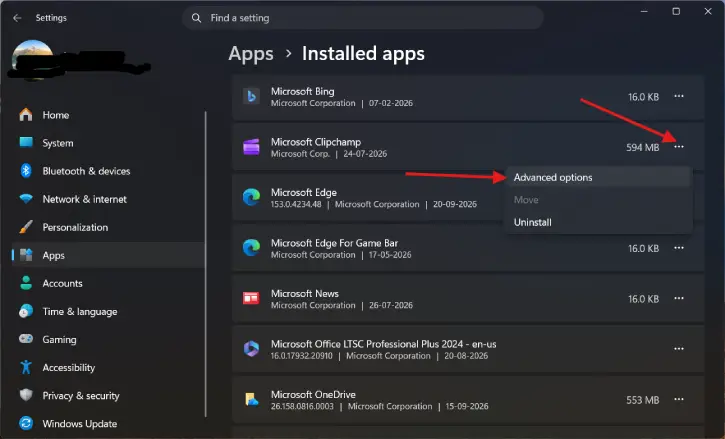
Task: Click Edge version 153.0.4234.48 text
Action: [296, 204]
